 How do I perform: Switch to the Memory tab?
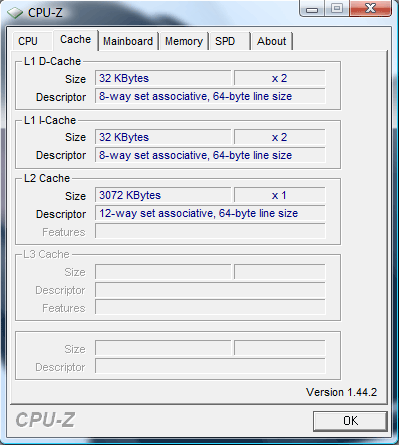184,41
